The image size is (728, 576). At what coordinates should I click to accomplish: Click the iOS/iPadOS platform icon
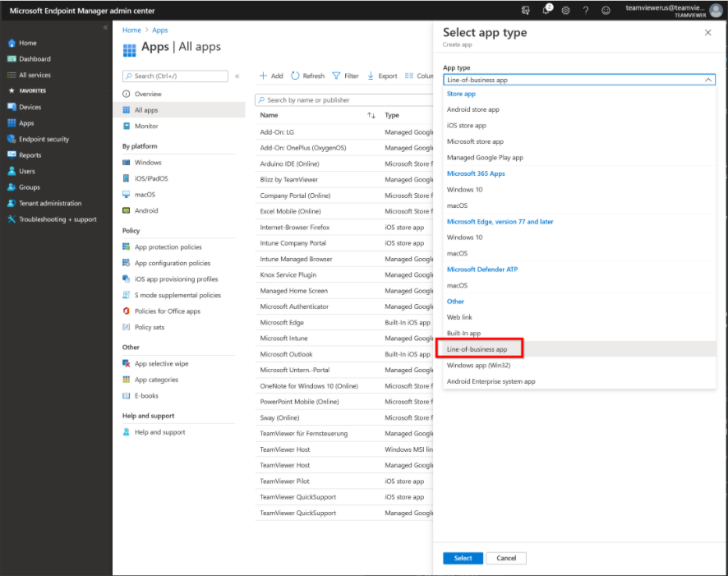pyautogui.click(x=127, y=178)
